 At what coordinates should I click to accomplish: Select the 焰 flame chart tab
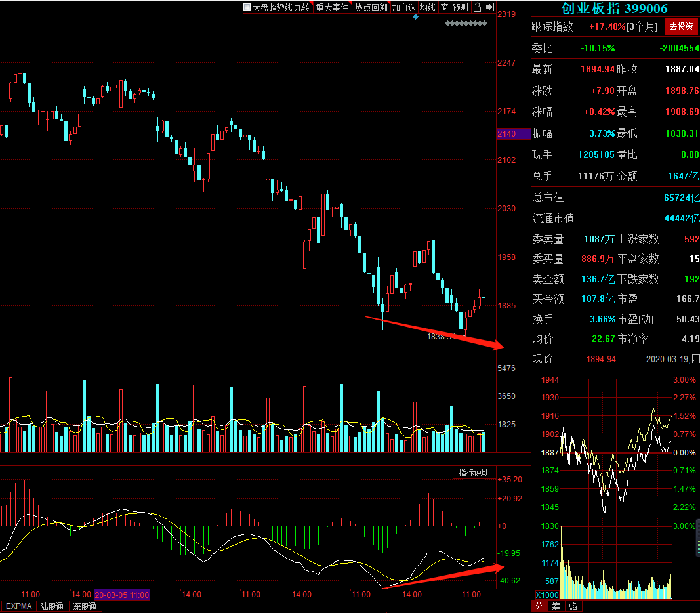(x=573, y=606)
